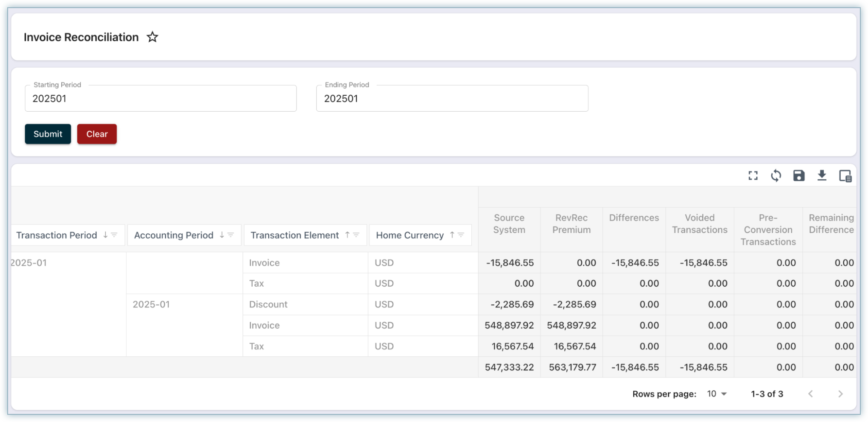Viewport: 868px width, 422px height.
Task: Download the table data
Action: pos(822,176)
